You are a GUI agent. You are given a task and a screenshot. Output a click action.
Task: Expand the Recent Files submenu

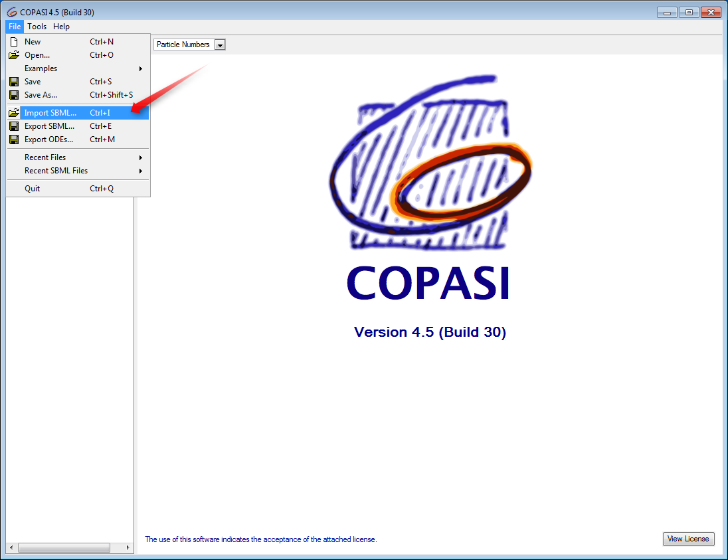[78, 157]
